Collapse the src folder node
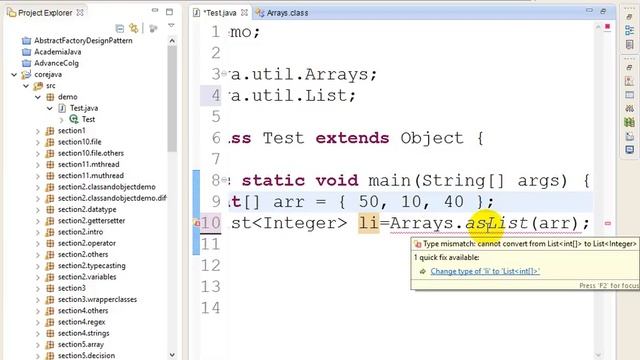 pos(26,86)
